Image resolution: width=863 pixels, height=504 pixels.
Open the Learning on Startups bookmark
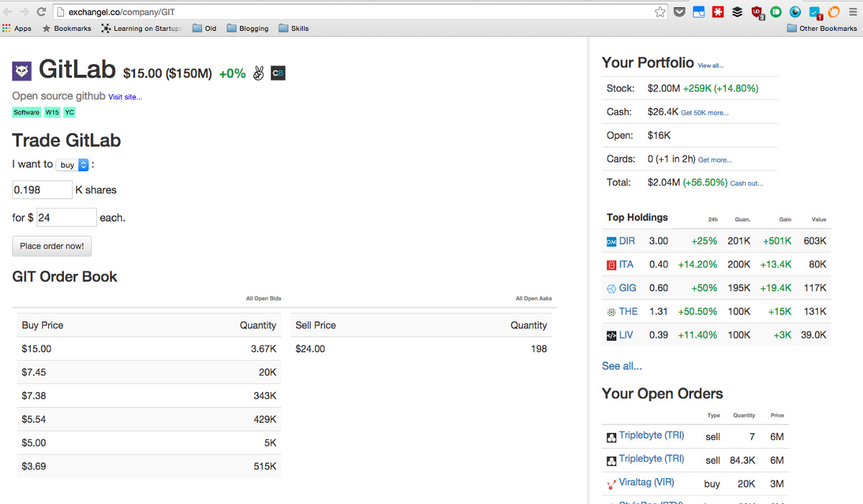[142, 29]
